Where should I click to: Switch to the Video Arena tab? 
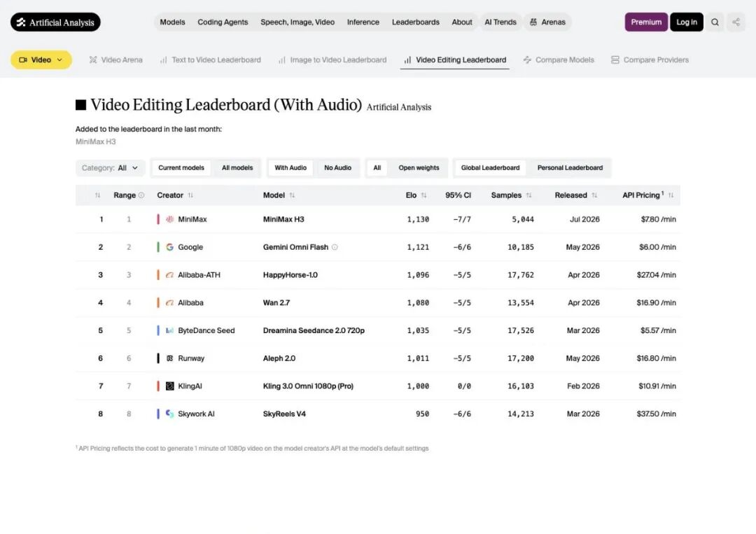click(115, 59)
